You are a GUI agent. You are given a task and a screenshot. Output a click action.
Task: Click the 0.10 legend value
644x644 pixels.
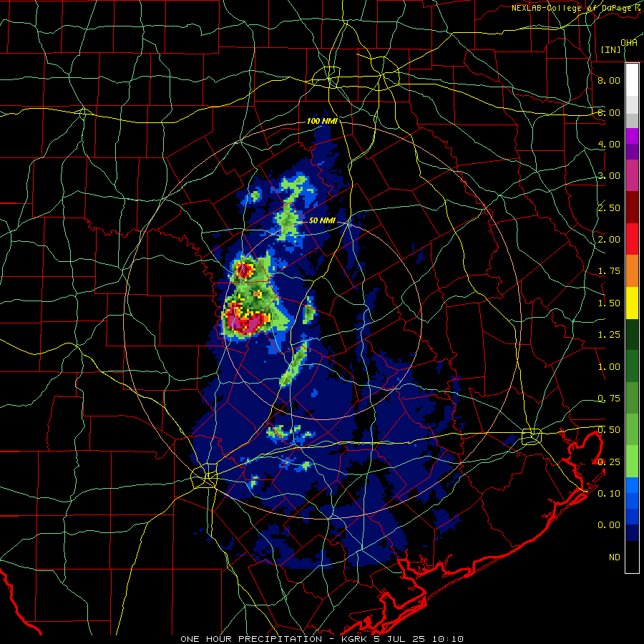pyautogui.click(x=609, y=494)
